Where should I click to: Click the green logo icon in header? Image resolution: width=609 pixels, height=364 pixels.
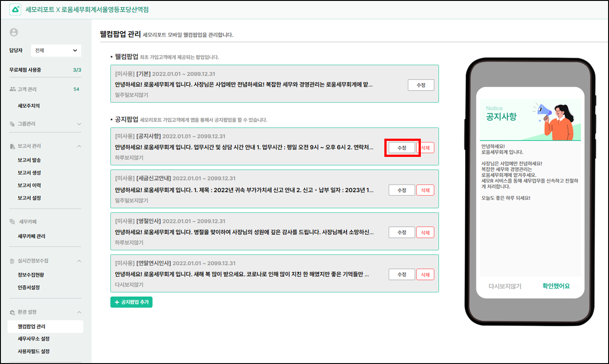[x=15, y=9]
